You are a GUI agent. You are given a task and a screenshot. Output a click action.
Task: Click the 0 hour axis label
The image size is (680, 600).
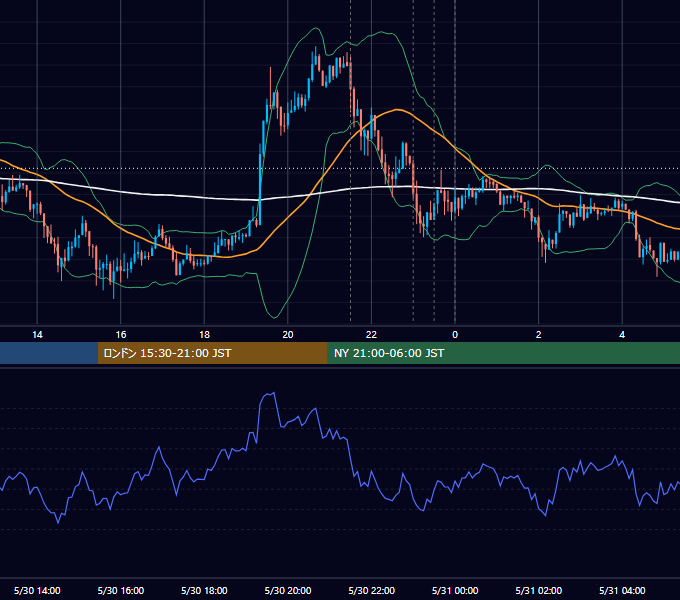pyautogui.click(x=455, y=335)
